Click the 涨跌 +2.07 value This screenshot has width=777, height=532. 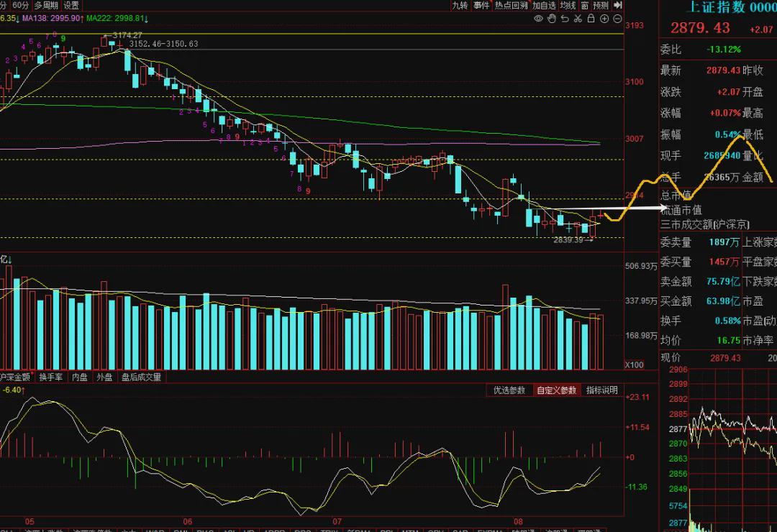click(x=728, y=91)
